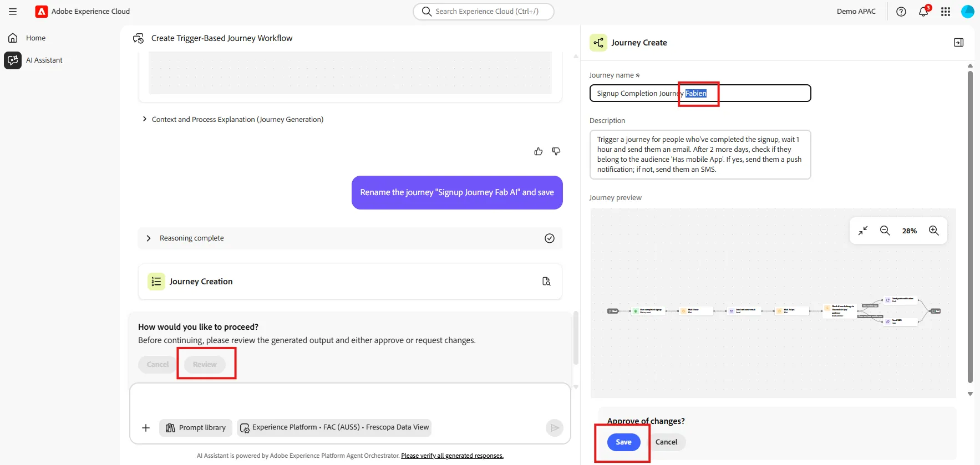Save the journey changes
Screen dimensions: 980x465
coord(624,442)
